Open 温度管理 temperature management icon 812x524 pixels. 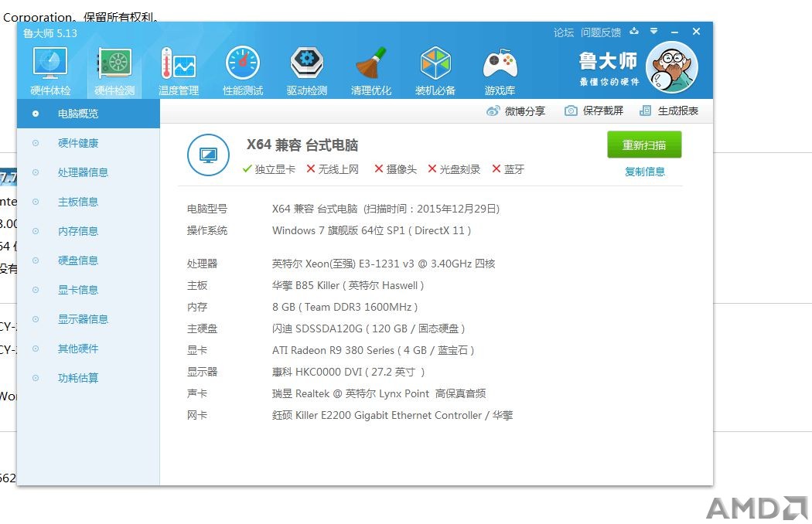[179, 70]
